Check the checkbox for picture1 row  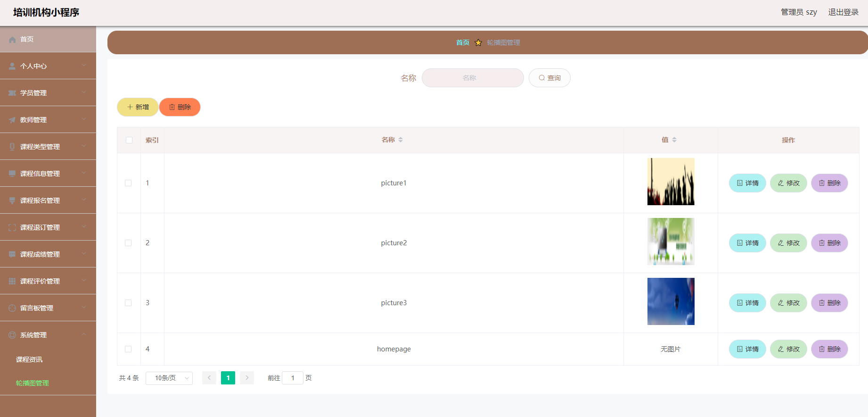128,183
